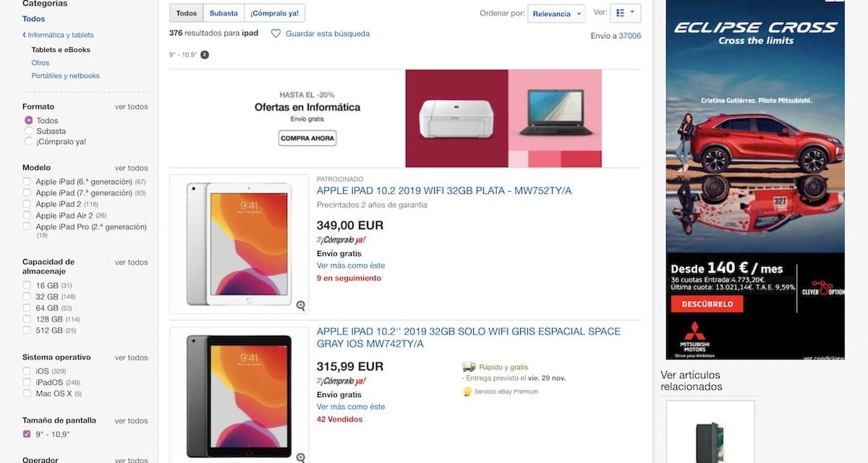This screenshot has height=463, width=868.
Task: Switch to the Subasta tab
Action: [x=224, y=13]
